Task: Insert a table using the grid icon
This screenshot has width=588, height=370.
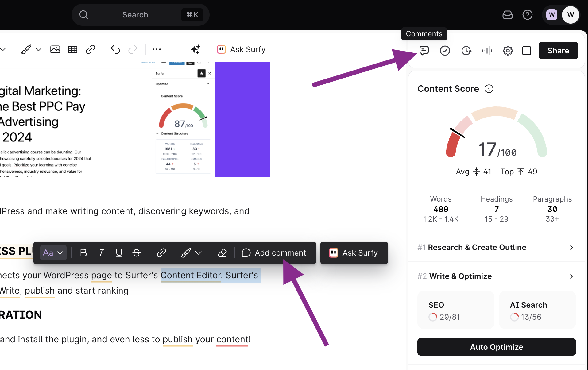Action: 73,49
